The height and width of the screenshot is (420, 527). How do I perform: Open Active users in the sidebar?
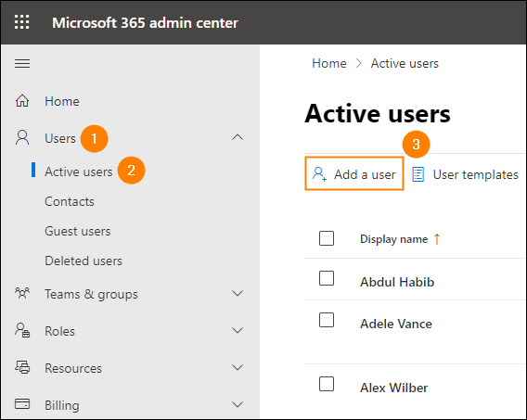(79, 172)
